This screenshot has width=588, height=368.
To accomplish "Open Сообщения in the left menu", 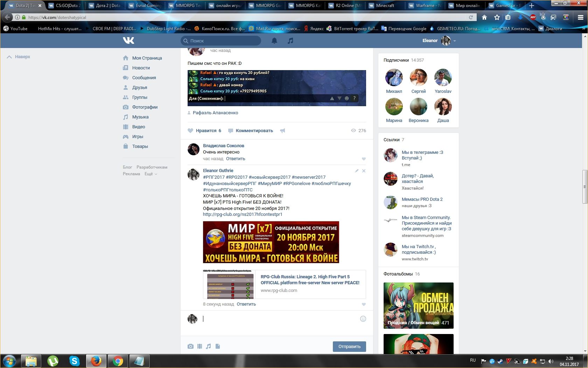I will tap(144, 78).
